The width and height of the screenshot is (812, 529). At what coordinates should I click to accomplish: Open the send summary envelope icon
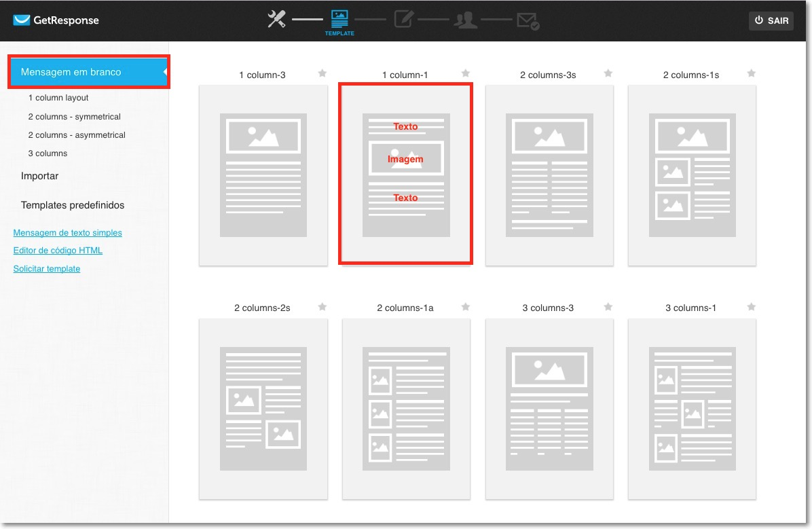(x=528, y=21)
